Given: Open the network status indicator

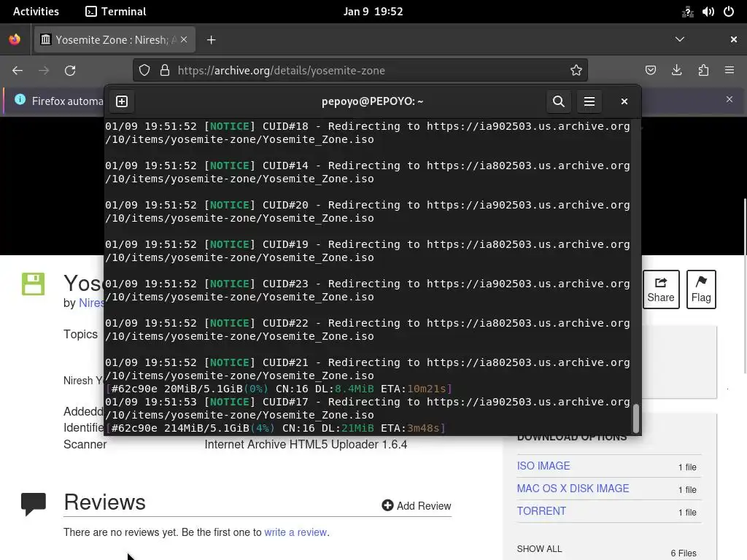Looking at the screenshot, I should [x=687, y=12].
